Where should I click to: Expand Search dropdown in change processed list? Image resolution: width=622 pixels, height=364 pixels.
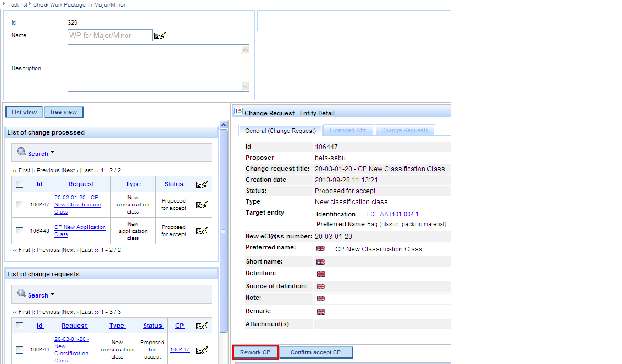pos(52,153)
